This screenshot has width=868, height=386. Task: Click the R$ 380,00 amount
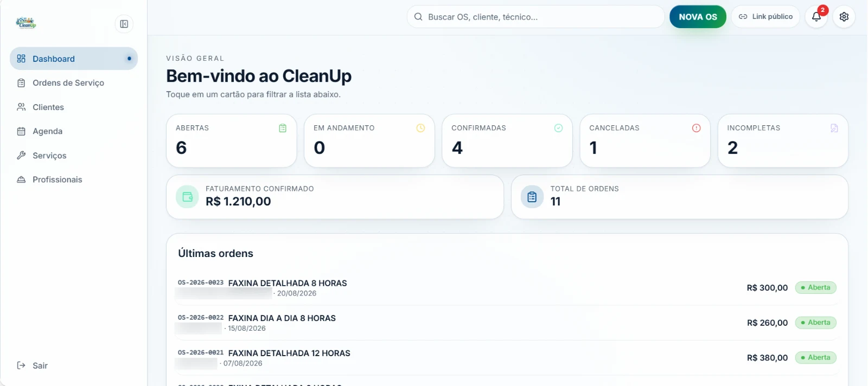[767, 358]
